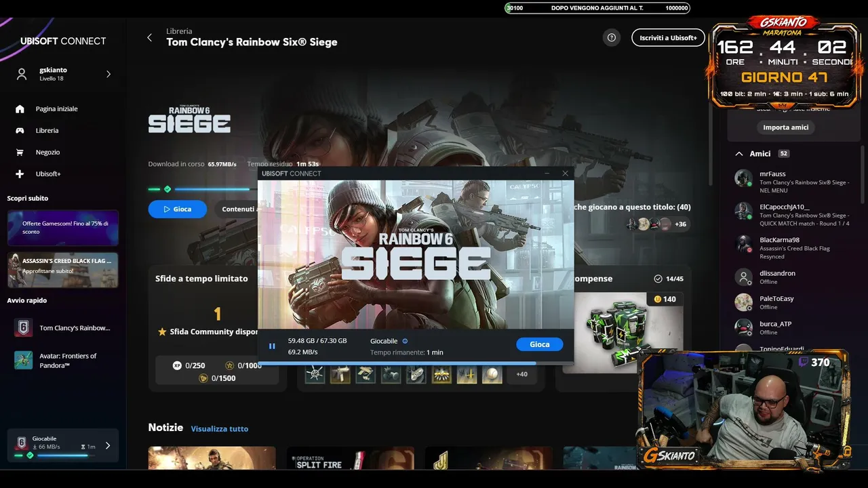
Task: Click sidebar download widget Rainbow Six icon
Action: pyautogui.click(x=22, y=443)
